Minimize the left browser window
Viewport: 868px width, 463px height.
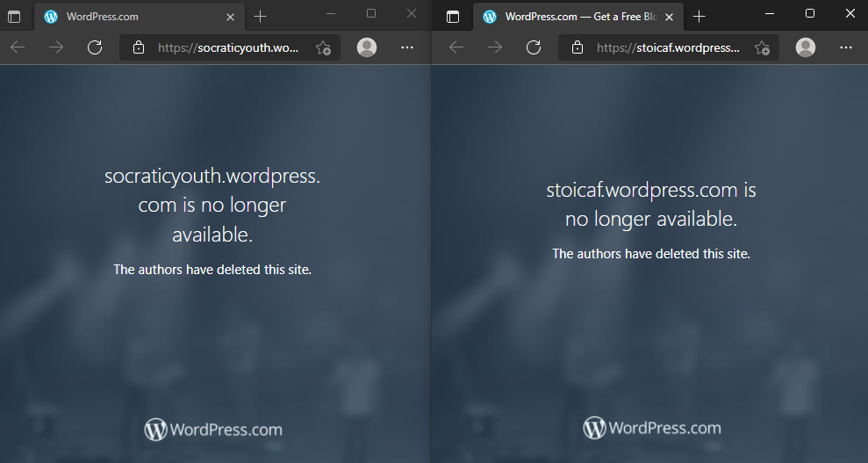click(331, 13)
